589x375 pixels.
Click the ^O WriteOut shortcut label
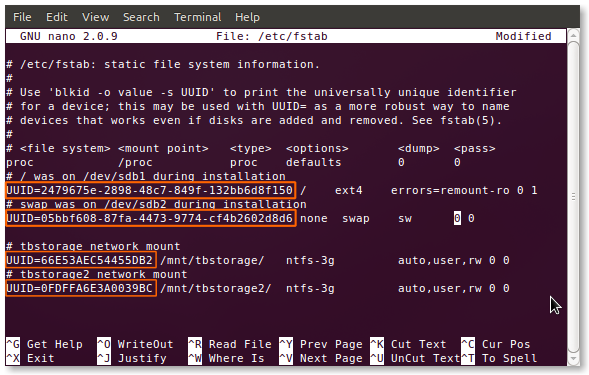(x=135, y=344)
